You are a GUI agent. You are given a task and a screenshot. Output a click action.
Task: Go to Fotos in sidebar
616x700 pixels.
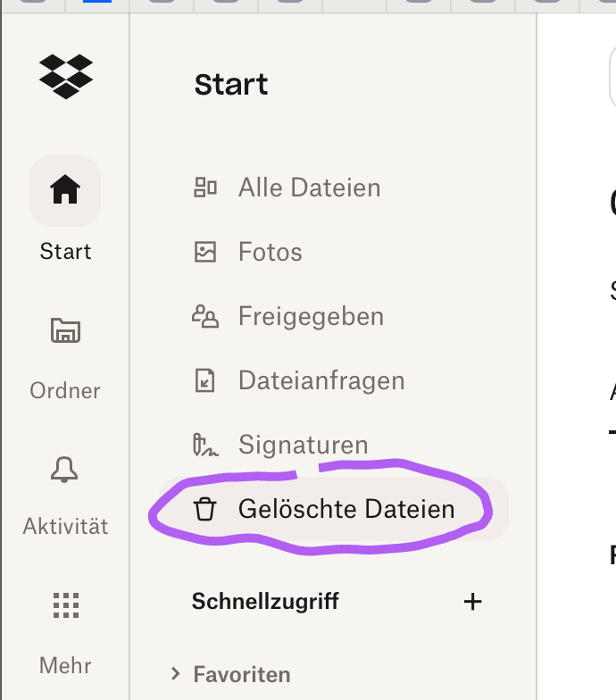pyautogui.click(x=270, y=252)
